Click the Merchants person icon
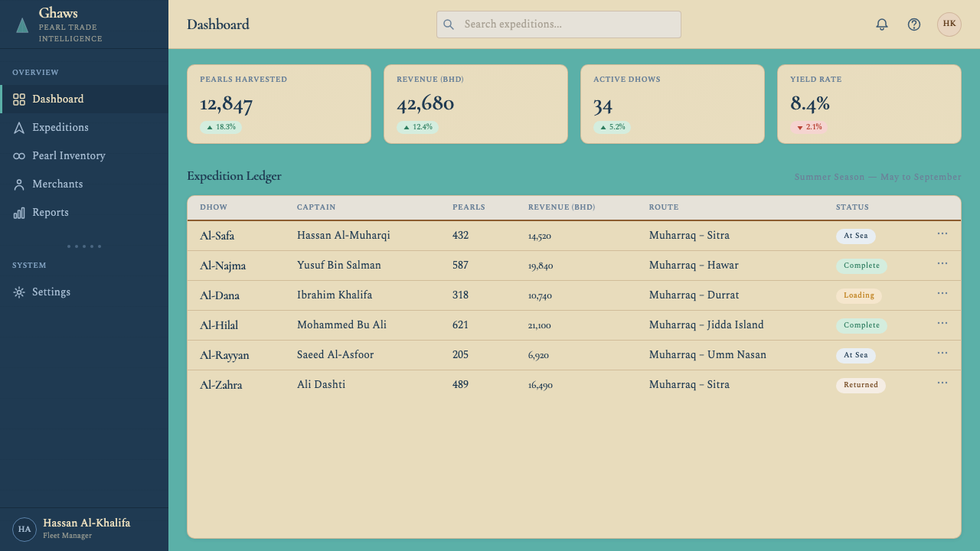 [x=19, y=184]
